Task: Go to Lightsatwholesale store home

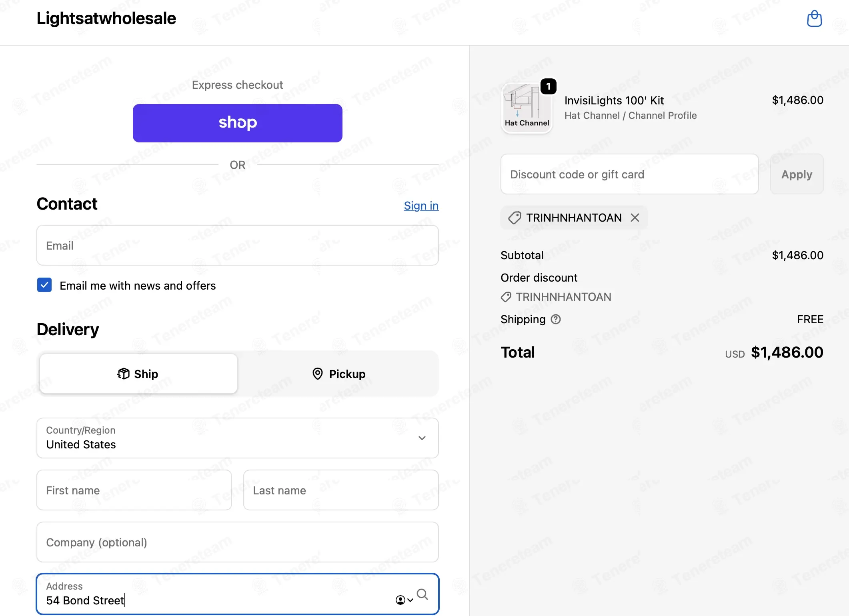Action: [x=106, y=18]
